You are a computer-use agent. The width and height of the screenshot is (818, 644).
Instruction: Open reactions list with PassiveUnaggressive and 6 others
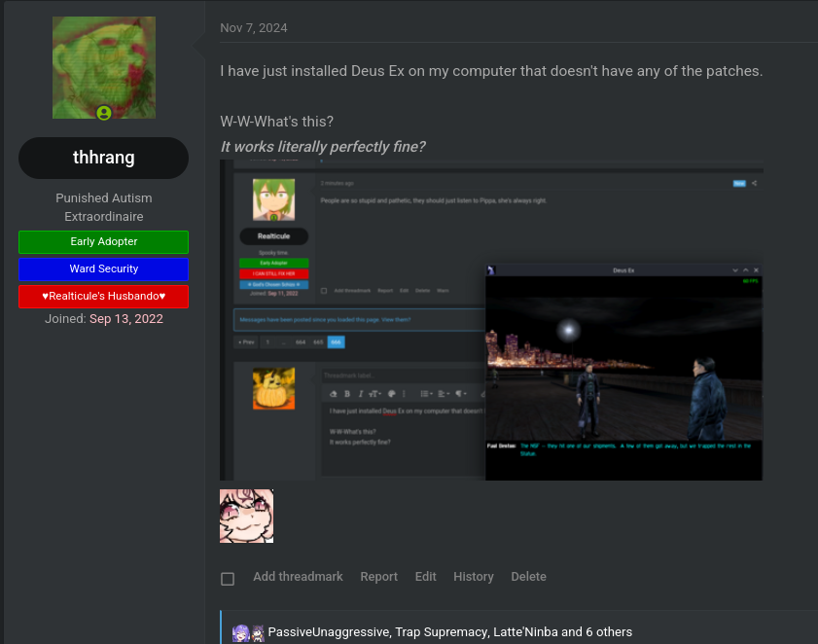click(x=449, y=632)
